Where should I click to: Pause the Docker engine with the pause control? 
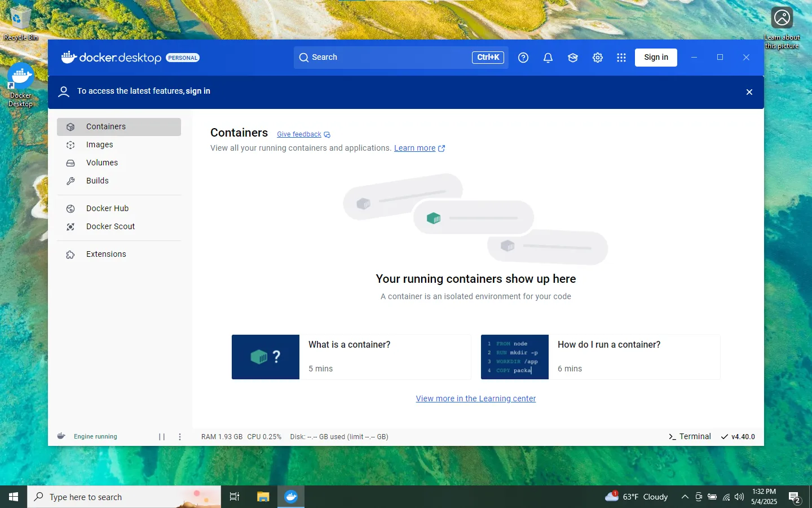pos(162,436)
